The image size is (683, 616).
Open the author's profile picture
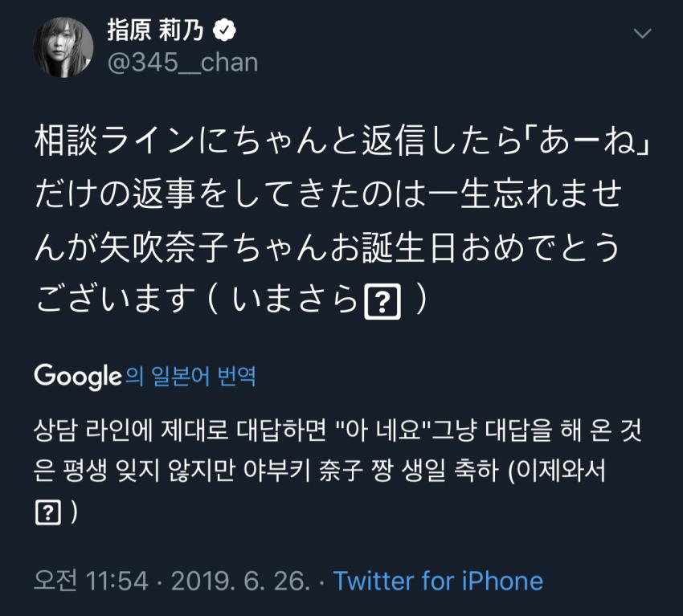click(64, 47)
